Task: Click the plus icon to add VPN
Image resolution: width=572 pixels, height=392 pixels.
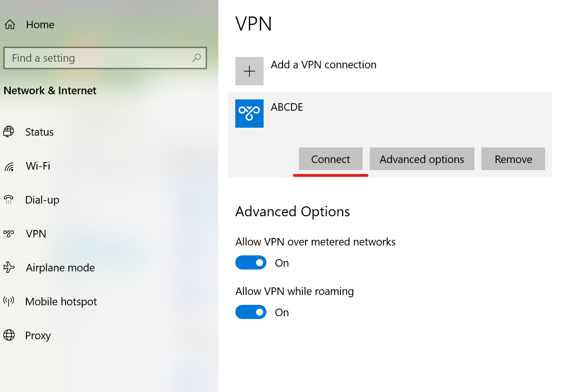Action: tap(249, 71)
